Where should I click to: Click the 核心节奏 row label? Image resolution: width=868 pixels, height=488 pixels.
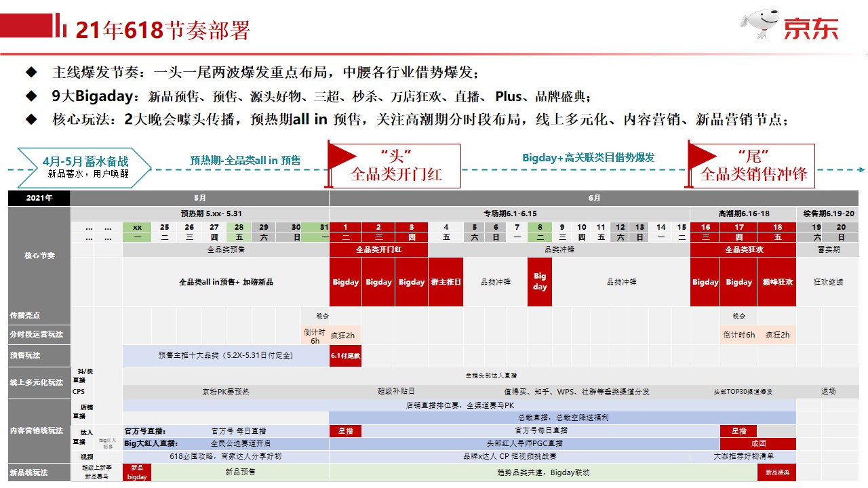click(39, 256)
